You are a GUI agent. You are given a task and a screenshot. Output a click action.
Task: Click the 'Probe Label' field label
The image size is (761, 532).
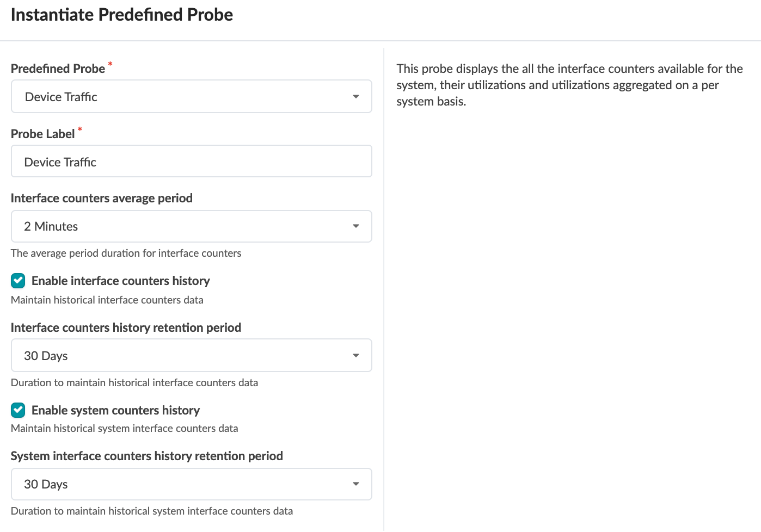click(x=42, y=134)
